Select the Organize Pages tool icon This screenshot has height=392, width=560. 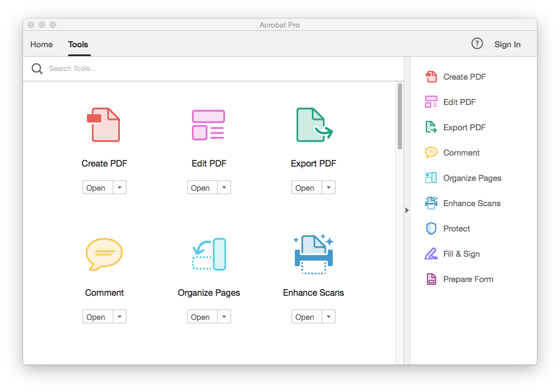[x=208, y=254]
